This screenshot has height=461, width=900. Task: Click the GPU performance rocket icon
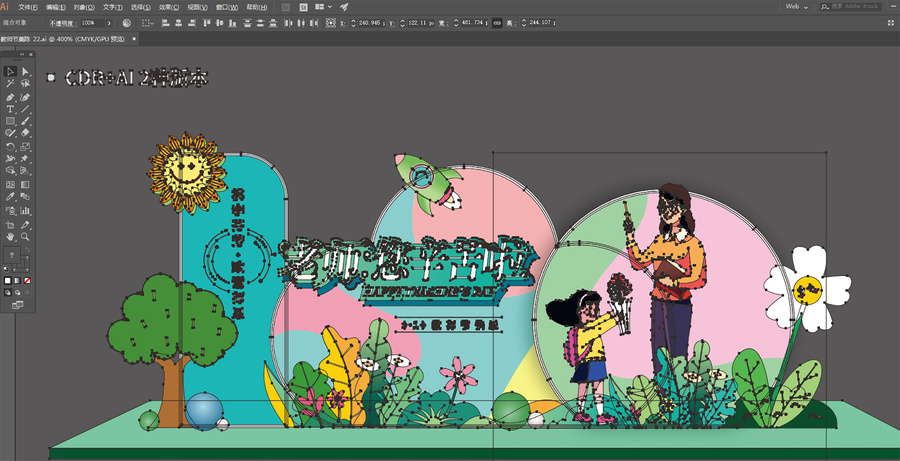pyautogui.click(x=343, y=7)
